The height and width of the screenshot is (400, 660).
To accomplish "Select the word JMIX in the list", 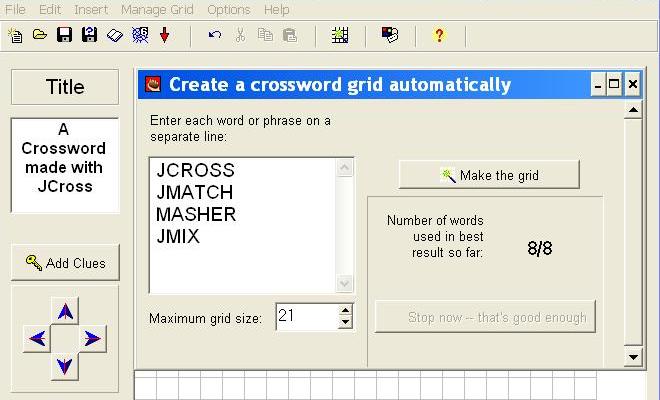I will coord(178,236).
